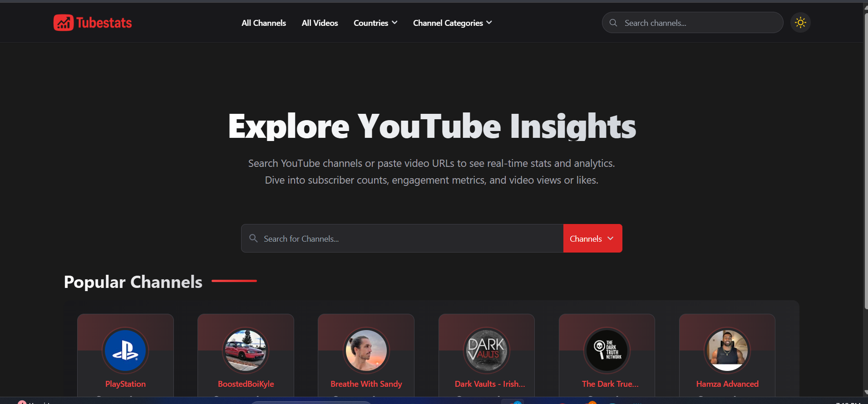This screenshot has height=404, width=868.
Task: Expand the Channel Categories dropdown
Action: 452,23
